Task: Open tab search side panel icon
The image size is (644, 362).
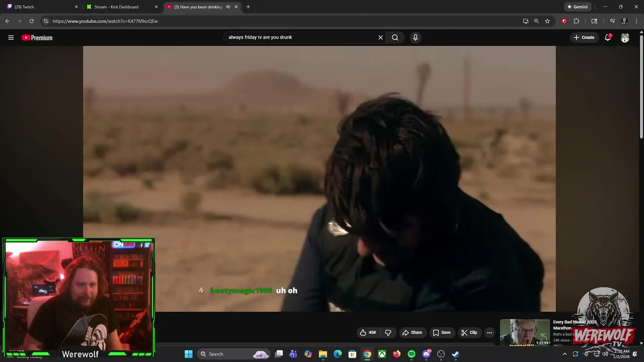Action: (x=594, y=21)
